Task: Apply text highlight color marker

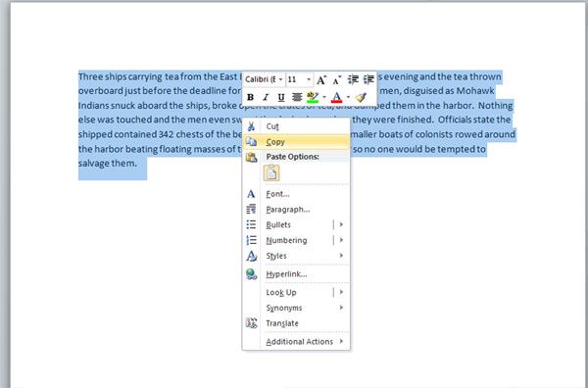Action: pos(313,97)
